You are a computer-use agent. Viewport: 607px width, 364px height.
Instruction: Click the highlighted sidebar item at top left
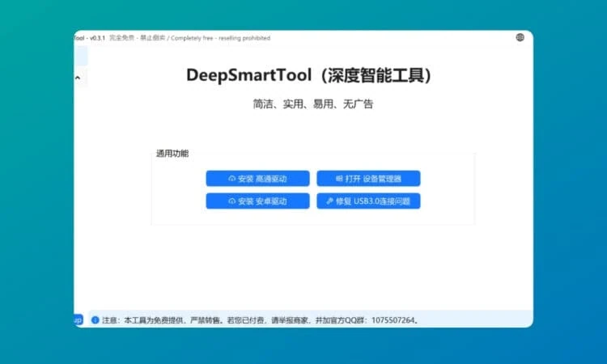coord(80,56)
